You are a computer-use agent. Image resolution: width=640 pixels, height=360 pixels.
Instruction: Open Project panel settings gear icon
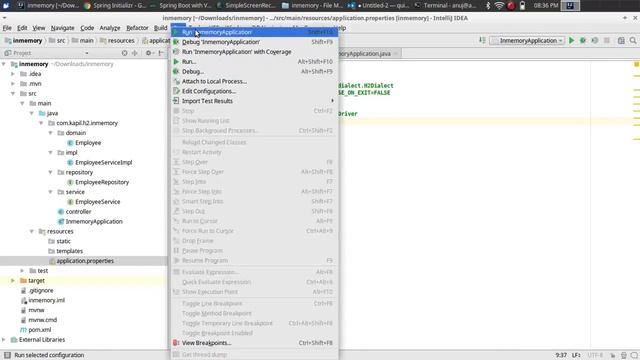point(149,53)
